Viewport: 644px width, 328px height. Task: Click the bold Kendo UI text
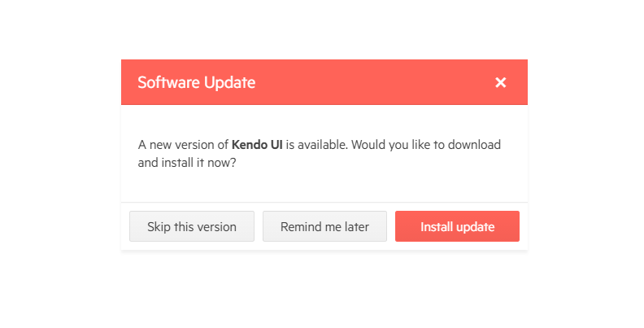coord(257,145)
